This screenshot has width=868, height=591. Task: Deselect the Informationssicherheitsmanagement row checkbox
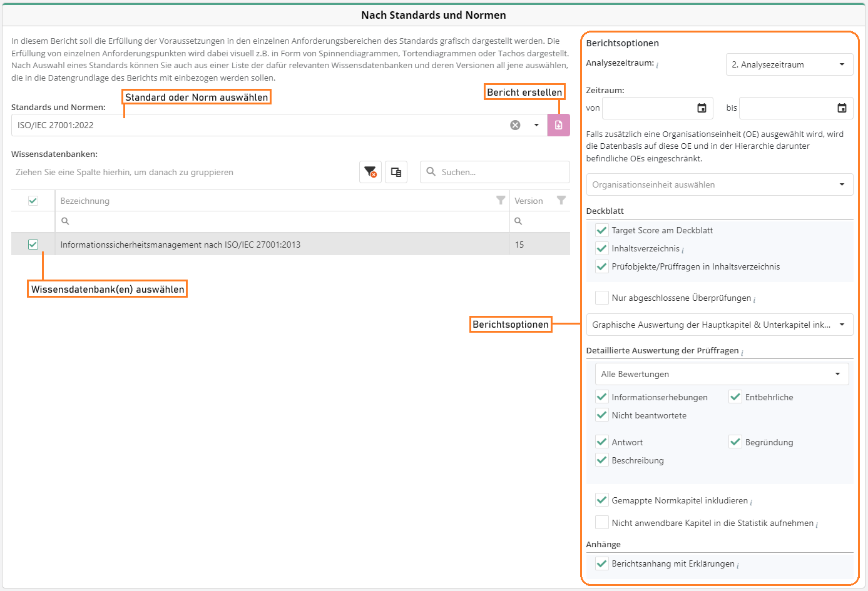33,245
